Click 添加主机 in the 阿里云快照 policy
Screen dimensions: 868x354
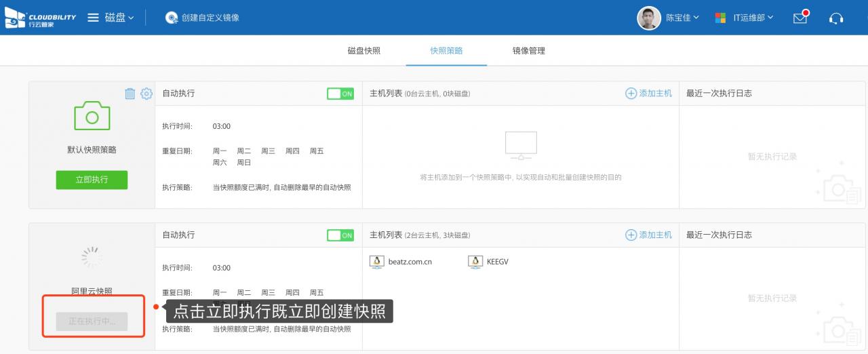[x=648, y=235]
